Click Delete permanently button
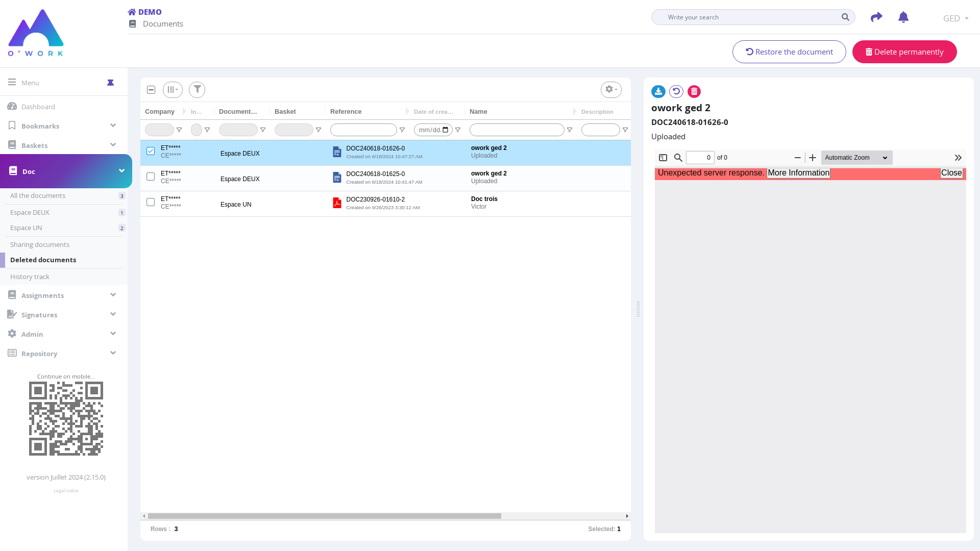The height and width of the screenshot is (551, 980). tap(904, 52)
